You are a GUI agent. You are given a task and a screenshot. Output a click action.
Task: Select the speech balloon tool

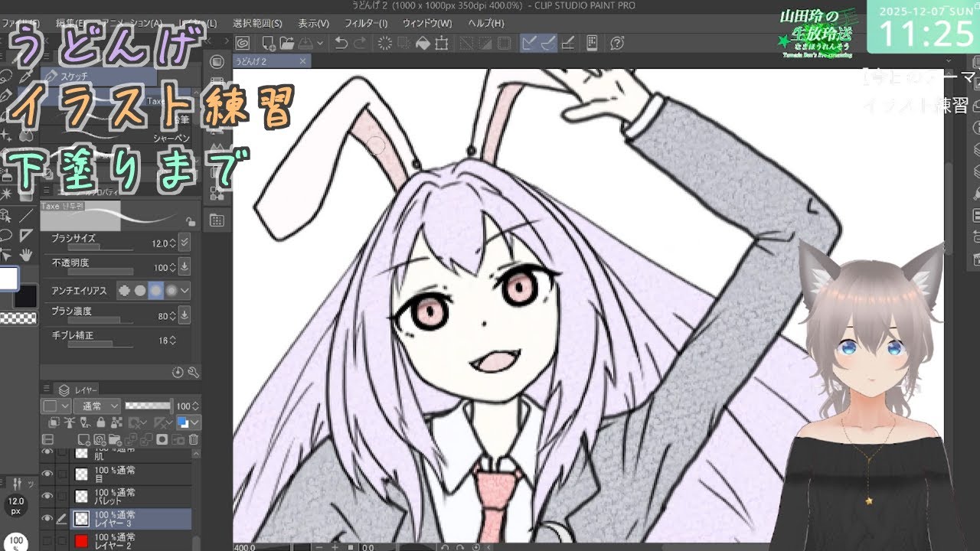6,234
